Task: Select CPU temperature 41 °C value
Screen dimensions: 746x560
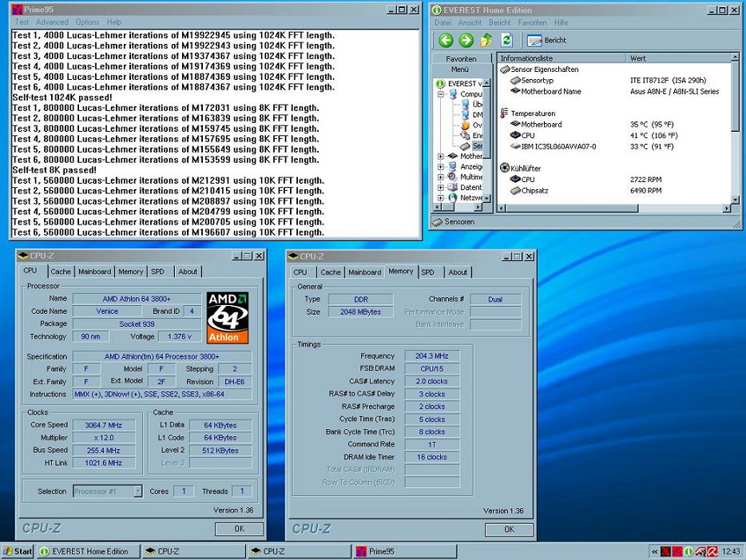Action: 653,136
